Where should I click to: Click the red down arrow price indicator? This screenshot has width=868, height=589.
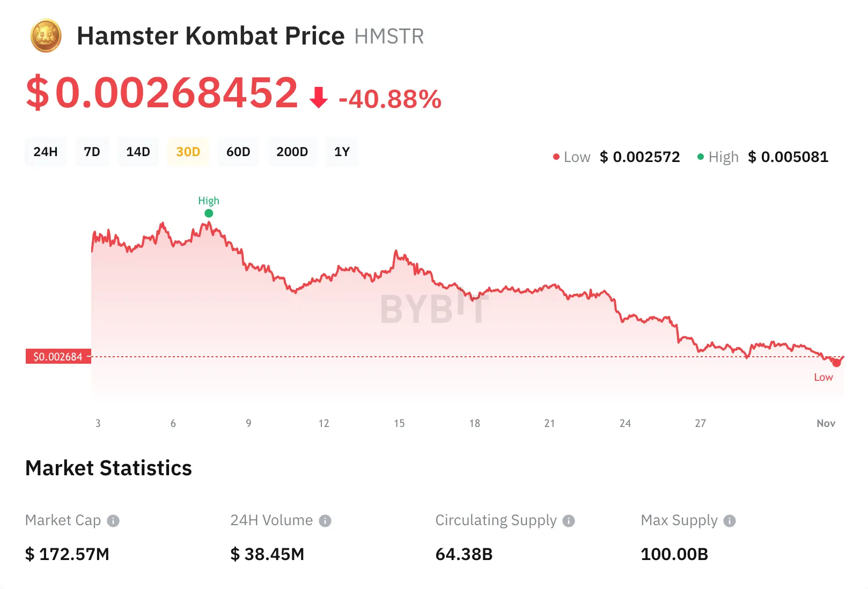[x=319, y=98]
